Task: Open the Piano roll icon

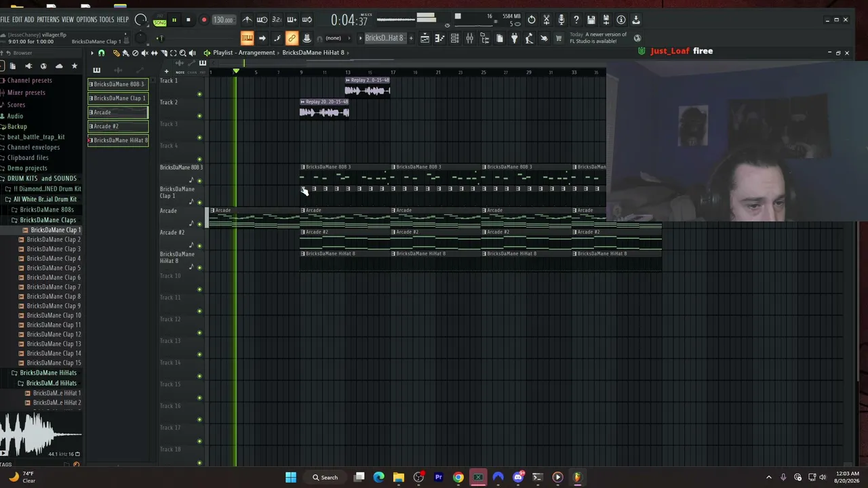Action: [439, 38]
